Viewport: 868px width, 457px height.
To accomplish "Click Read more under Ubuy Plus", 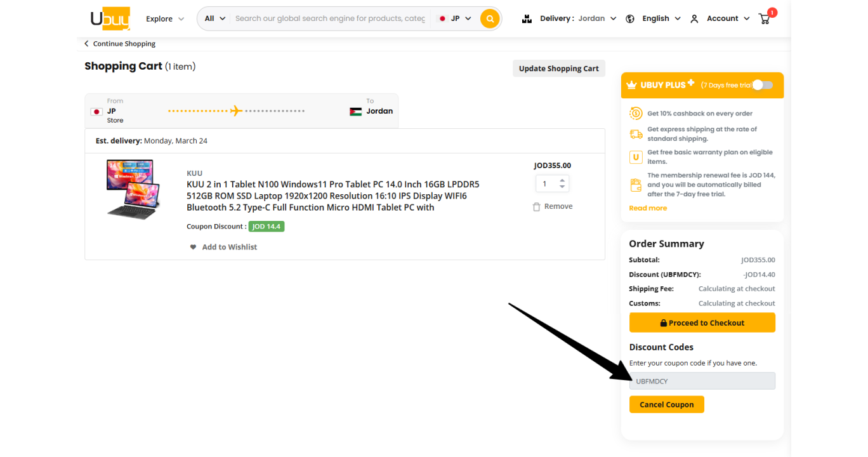I will (x=648, y=208).
